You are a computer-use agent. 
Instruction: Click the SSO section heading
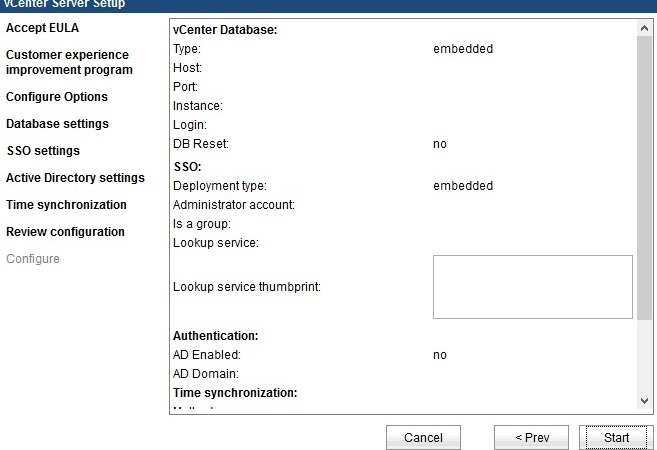coord(187,167)
